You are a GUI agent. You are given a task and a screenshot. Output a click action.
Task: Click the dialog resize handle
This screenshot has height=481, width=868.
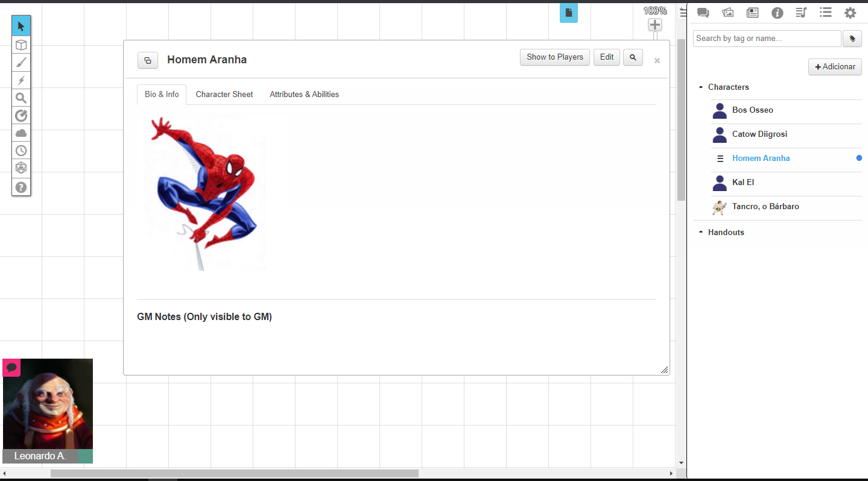pyautogui.click(x=664, y=369)
